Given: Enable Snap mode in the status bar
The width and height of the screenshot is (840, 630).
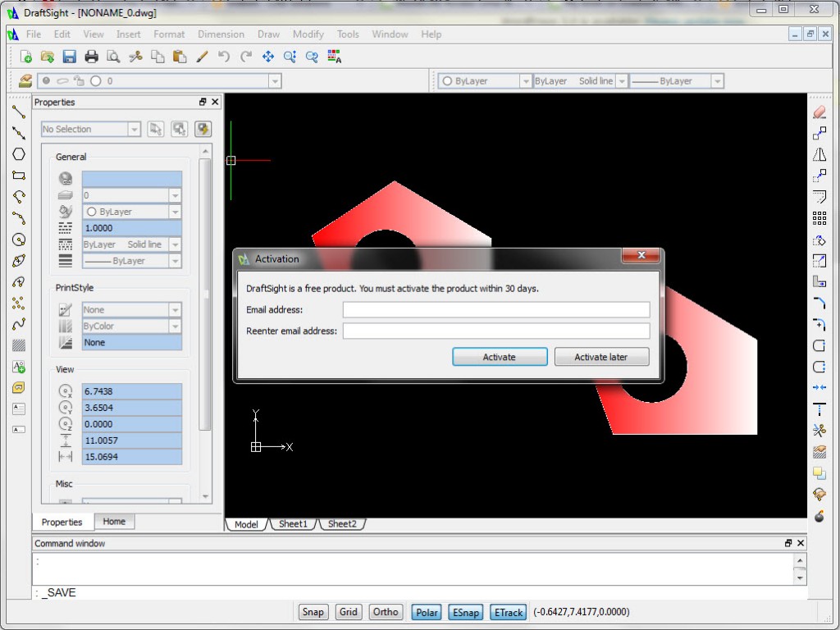Looking at the screenshot, I should pyautogui.click(x=313, y=612).
